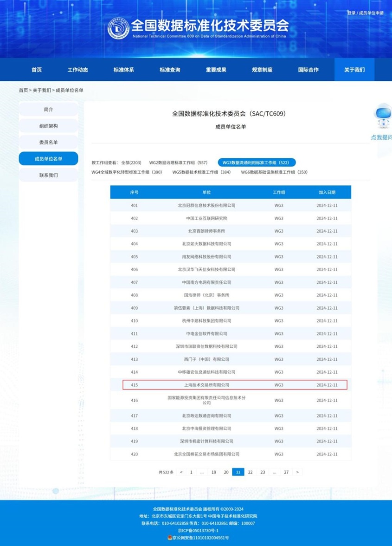Image resolution: width=392 pixels, height=546 pixels.
Task: Click the committee logo emblem in header
Action: click(118, 29)
